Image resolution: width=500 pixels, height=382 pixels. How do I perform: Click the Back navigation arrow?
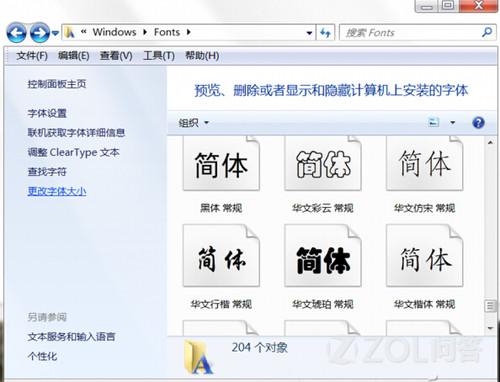point(16,33)
